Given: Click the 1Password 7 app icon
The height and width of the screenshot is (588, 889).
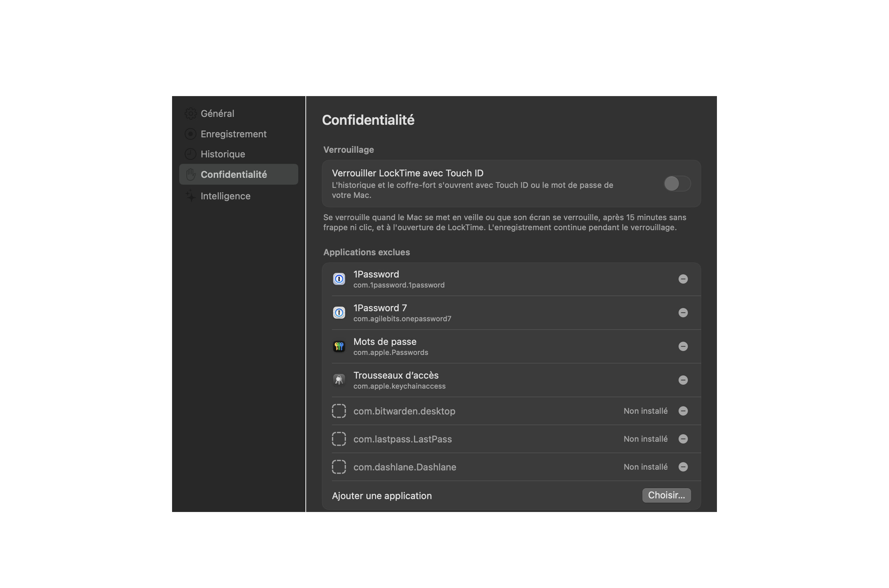Looking at the screenshot, I should coord(339,313).
